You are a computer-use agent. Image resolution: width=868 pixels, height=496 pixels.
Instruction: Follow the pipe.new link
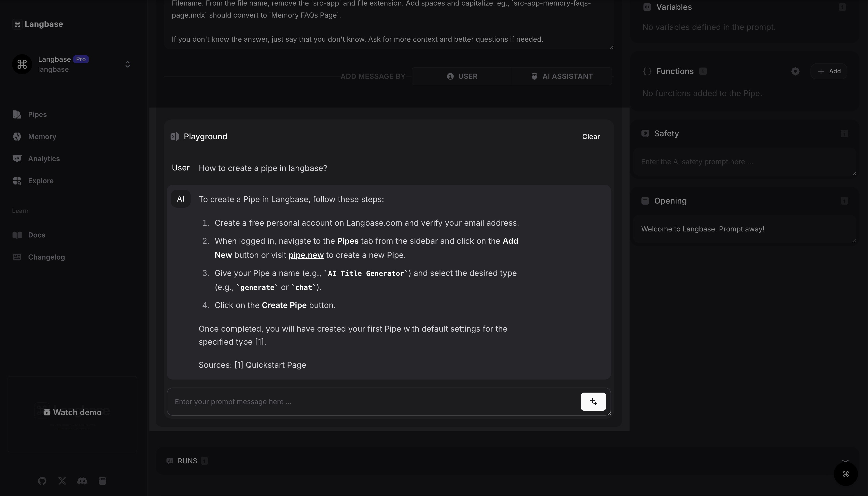coord(306,255)
